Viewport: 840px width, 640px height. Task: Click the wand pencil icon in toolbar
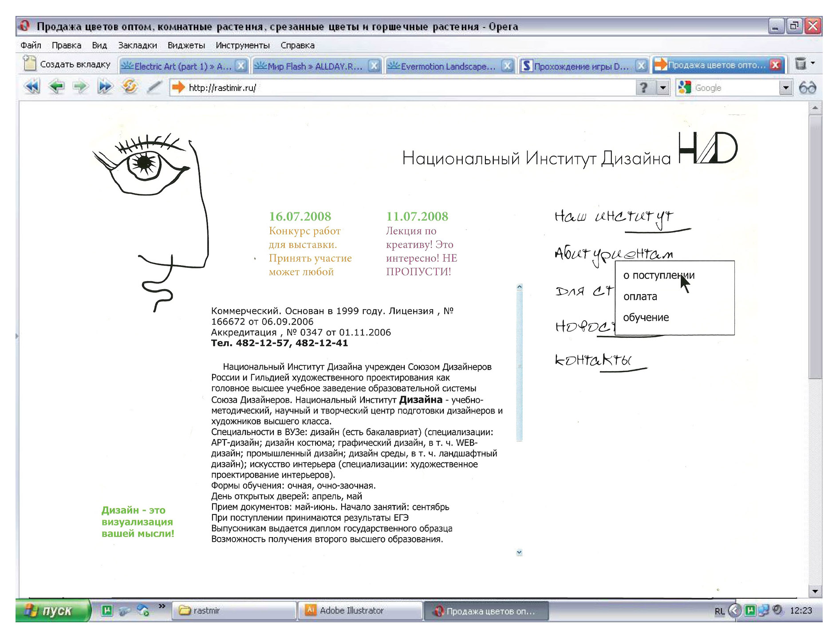[154, 86]
